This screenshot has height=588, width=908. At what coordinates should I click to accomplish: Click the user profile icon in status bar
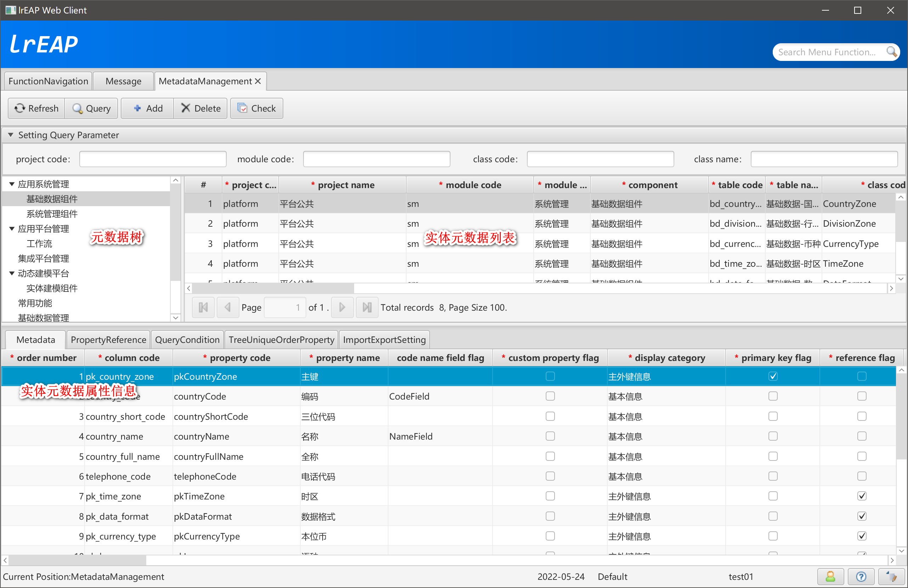(x=830, y=577)
